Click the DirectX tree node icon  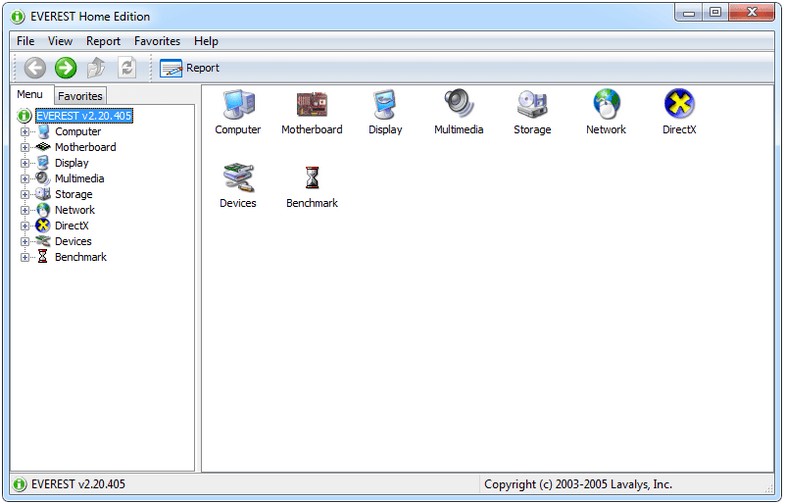43,225
